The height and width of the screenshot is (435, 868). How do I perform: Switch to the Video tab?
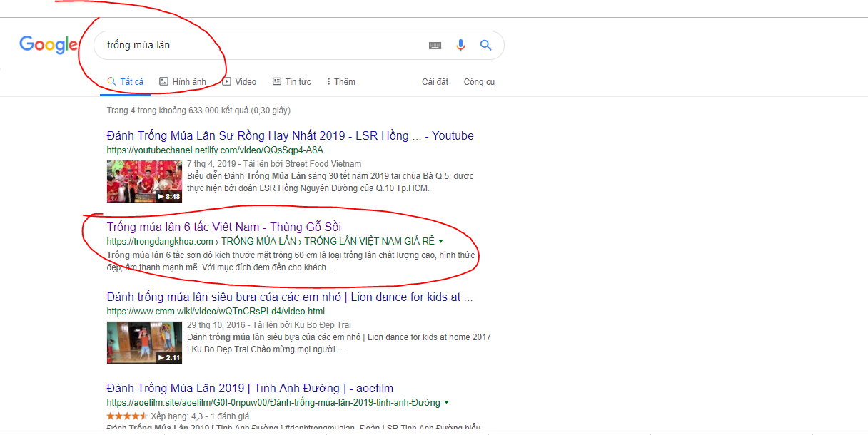point(239,82)
